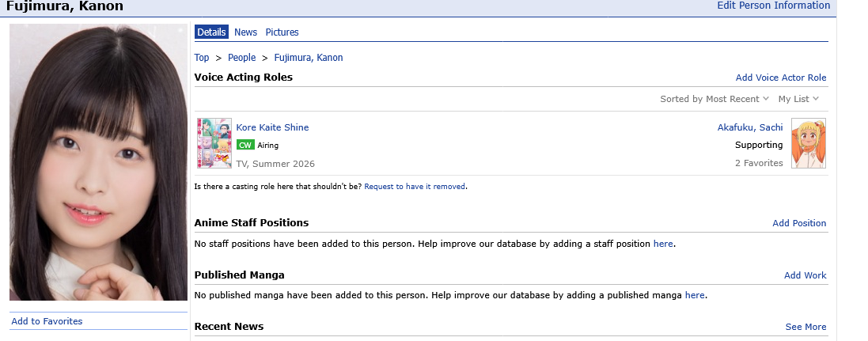
Task: Open the Akafuku, Sachi character link
Action: (x=750, y=127)
